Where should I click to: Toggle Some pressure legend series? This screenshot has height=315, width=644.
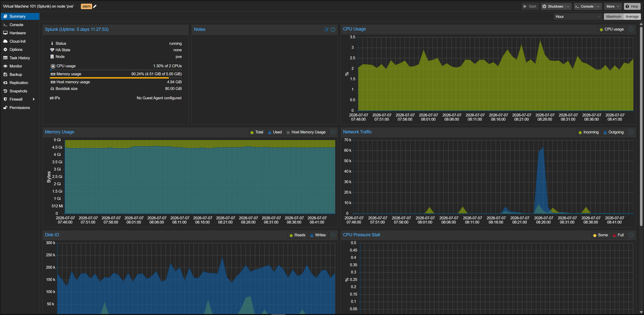coord(600,235)
